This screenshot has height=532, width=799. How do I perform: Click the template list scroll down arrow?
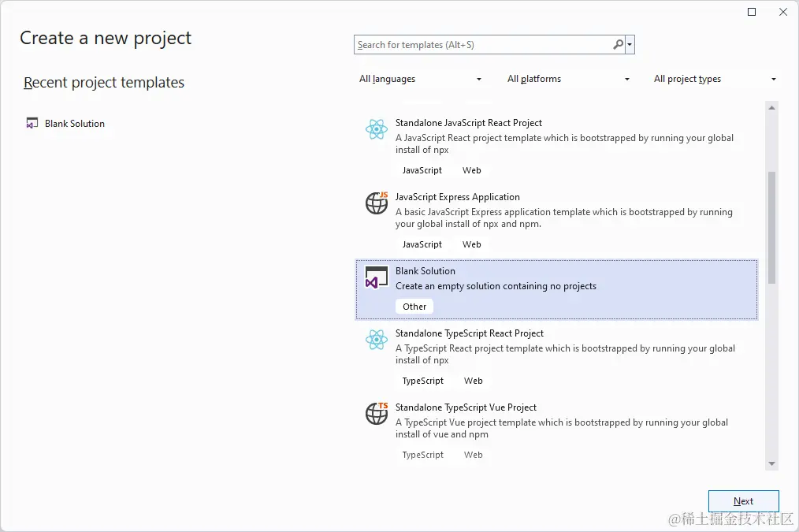coord(771,463)
